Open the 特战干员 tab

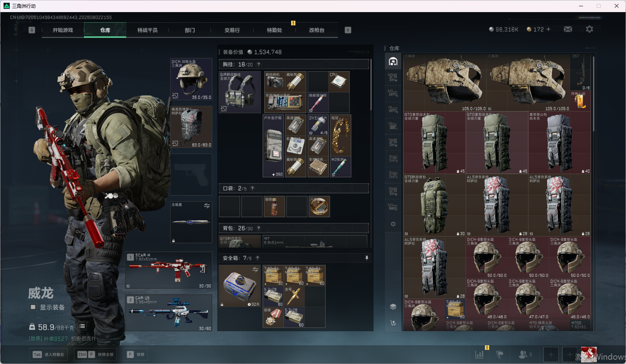147,30
